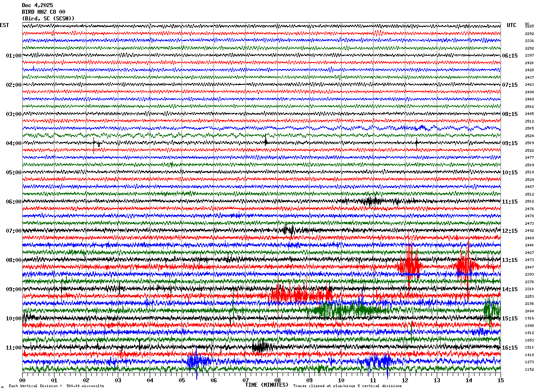Screen dimensions: 536x392
Task: Click the DC offset value 1916
Action: pyautogui.click(x=529, y=319)
